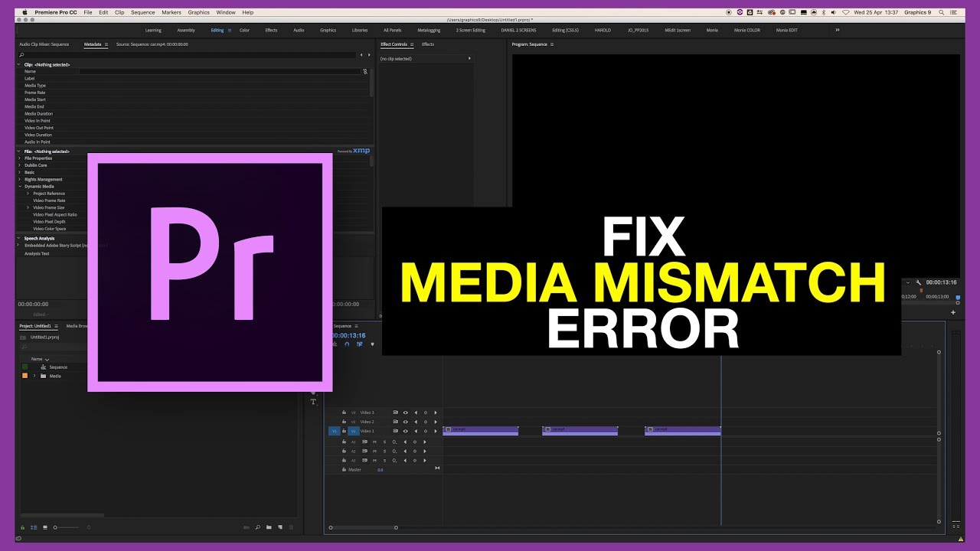Show more workspaces via double chevron
The height and width of the screenshot is (551, 980).
[837, 30]
